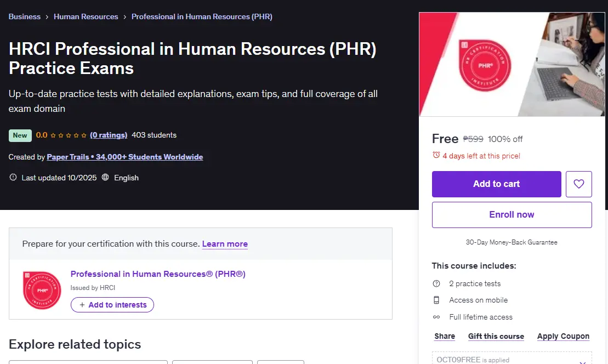Click the Add to interests button
Viewport: 608px width, 364px height.
coord(112,305)
